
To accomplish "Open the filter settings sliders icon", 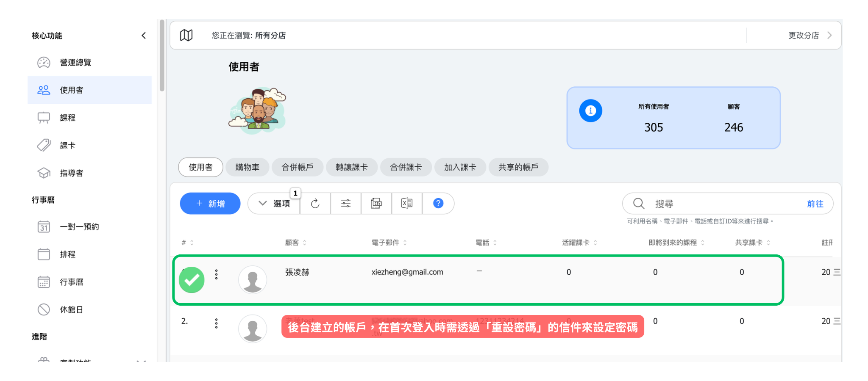I will tap(346, 204).
